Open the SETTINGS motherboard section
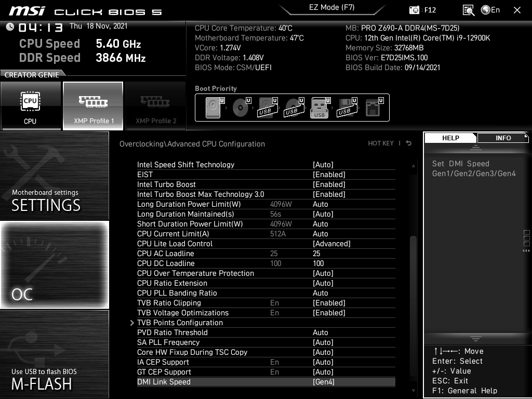 54,176
